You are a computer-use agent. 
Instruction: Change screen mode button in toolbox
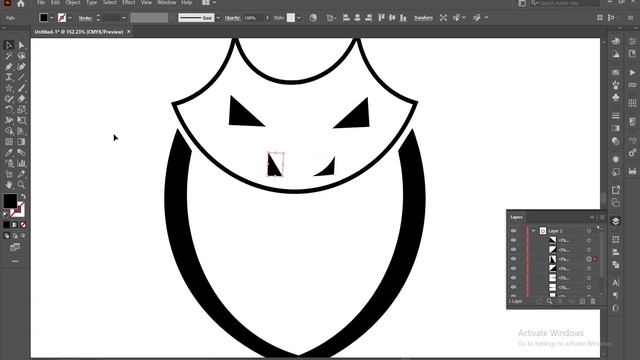(x=15, y=247)
